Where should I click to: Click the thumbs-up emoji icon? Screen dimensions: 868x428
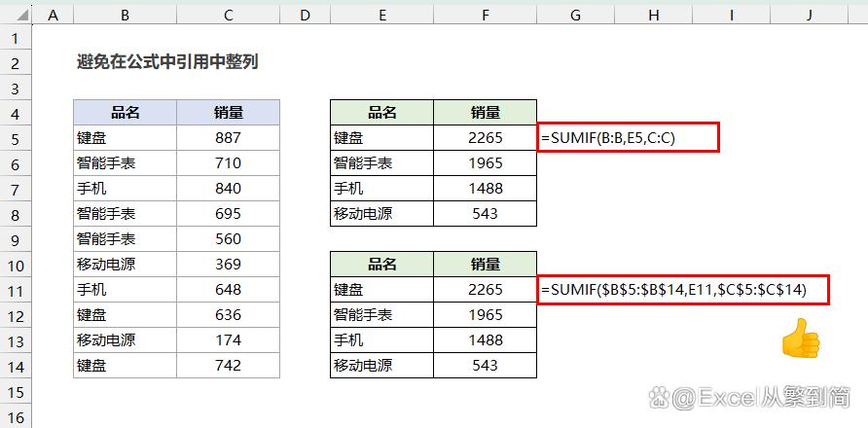point(800,339)
